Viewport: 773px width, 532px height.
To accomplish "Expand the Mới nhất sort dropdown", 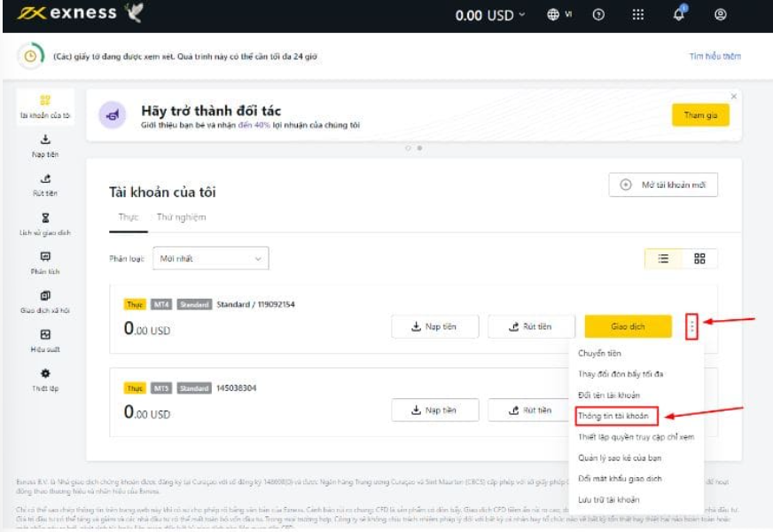I will pyautogui.click(x=211, y=258).
